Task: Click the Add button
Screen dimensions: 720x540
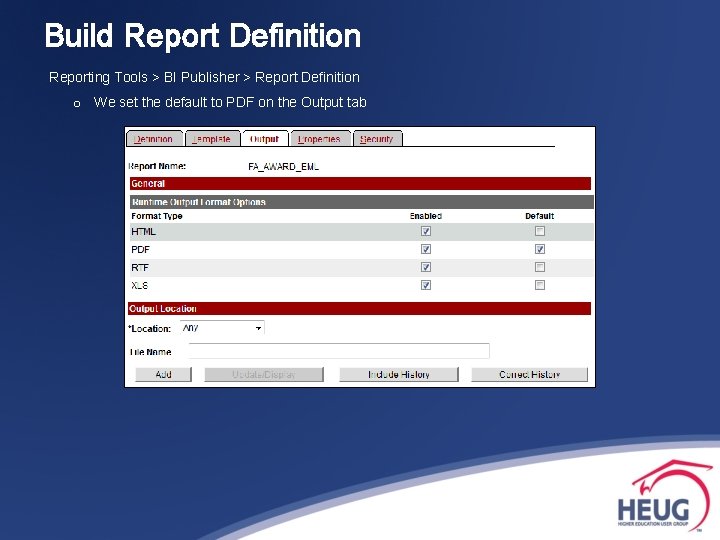Action: point(163,374)
